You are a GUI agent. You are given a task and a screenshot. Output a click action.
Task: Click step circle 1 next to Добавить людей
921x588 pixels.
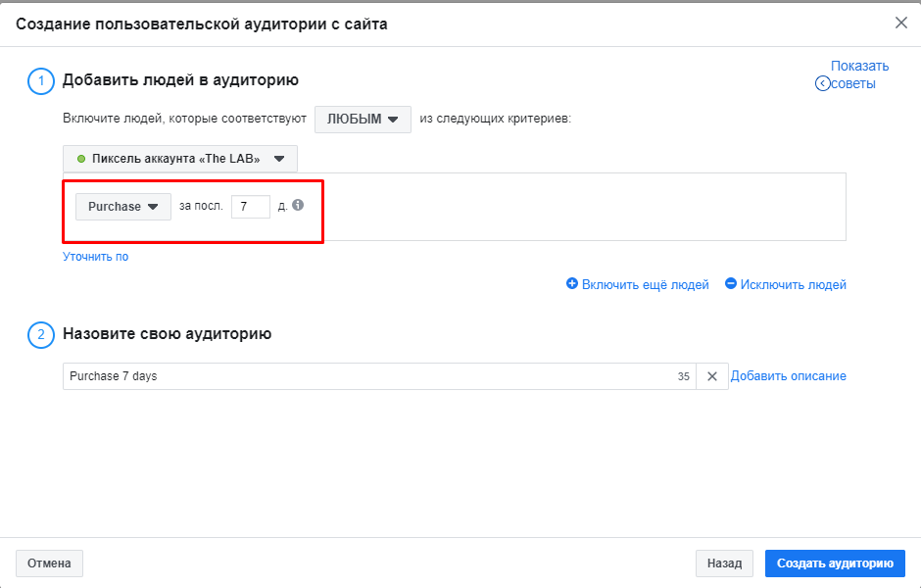coord(40,81)
